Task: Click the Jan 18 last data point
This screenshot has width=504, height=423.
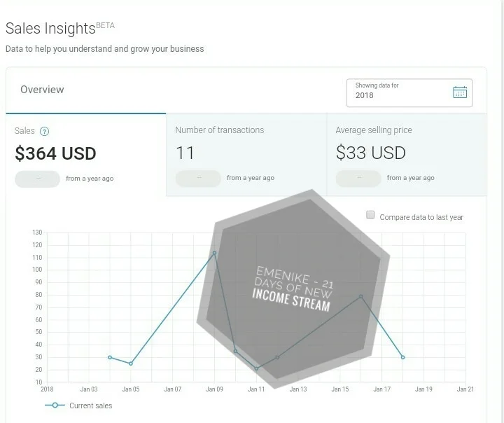Action: (x=402, y=357)
